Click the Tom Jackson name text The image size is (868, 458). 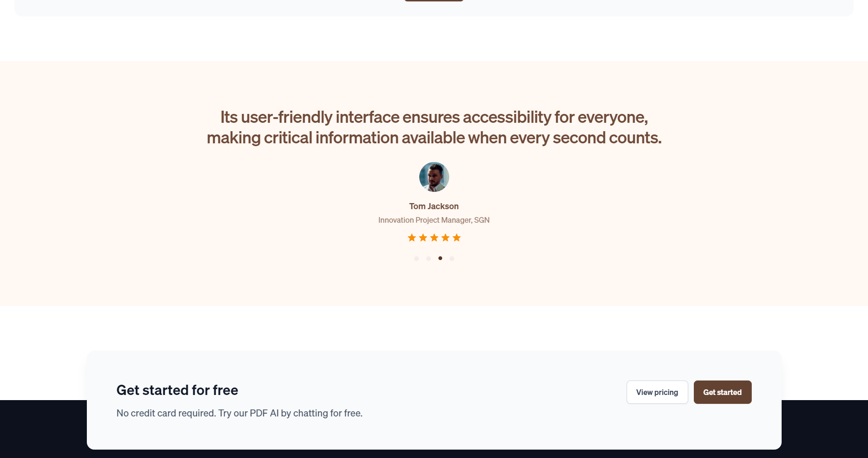pos(434,206)
